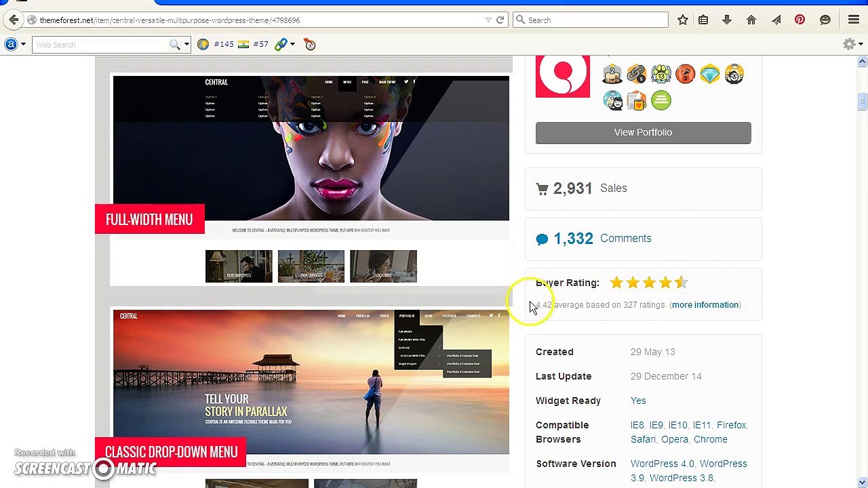Click the Alexa 'a' toolbar logo
The height and width of the screenshot is (488, 868).
tap(11, 44)
